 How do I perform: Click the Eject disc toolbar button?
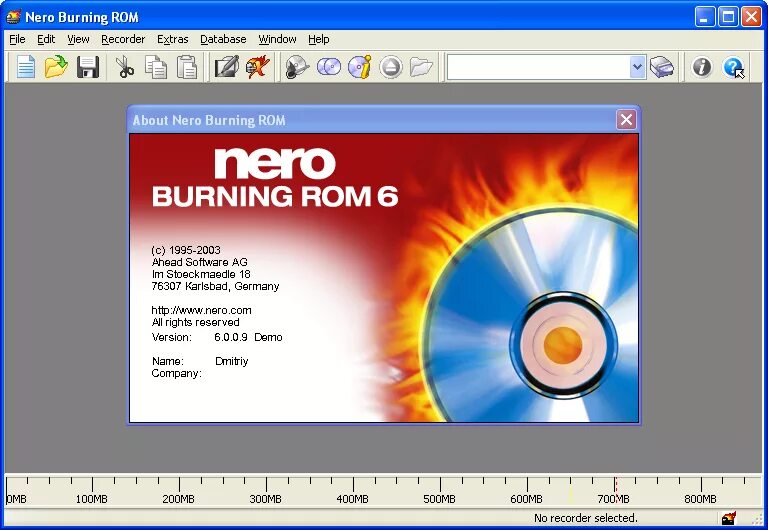point(391,67)
